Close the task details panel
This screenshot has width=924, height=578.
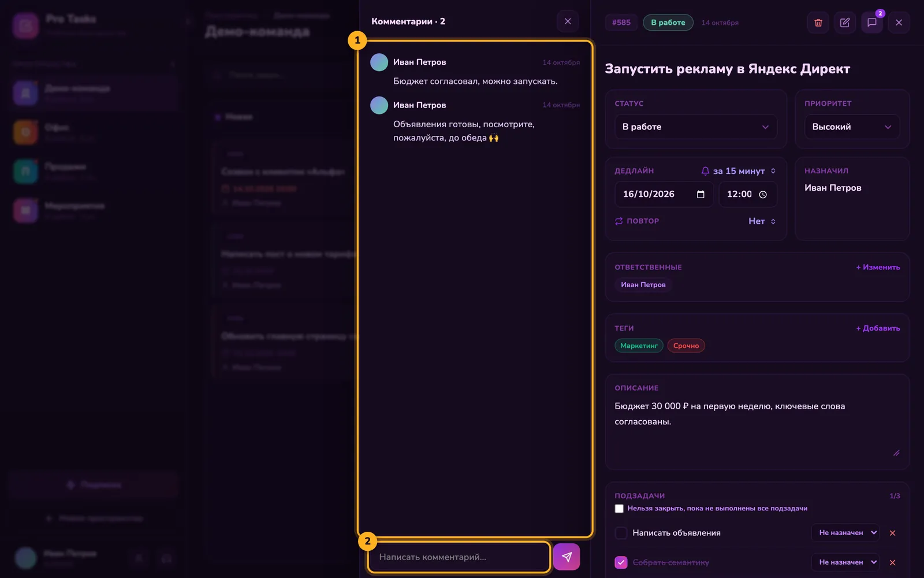pos(899,23)
